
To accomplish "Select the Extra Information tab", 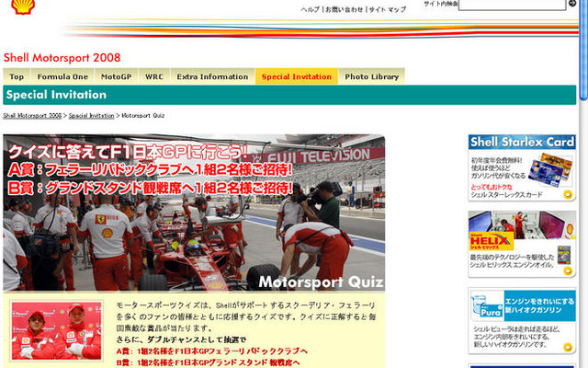I will pyautogui.click(x=212, y=76).
